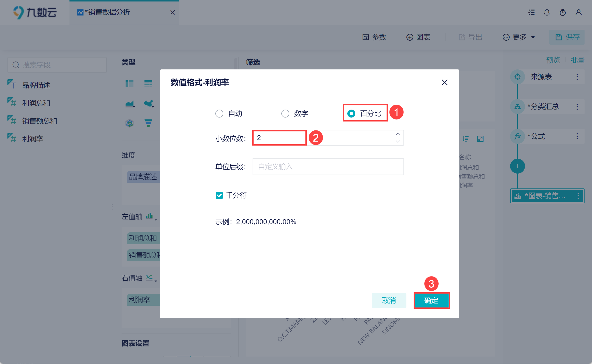Click the add step plus button
Screen dimensions: 592x364
517,166
